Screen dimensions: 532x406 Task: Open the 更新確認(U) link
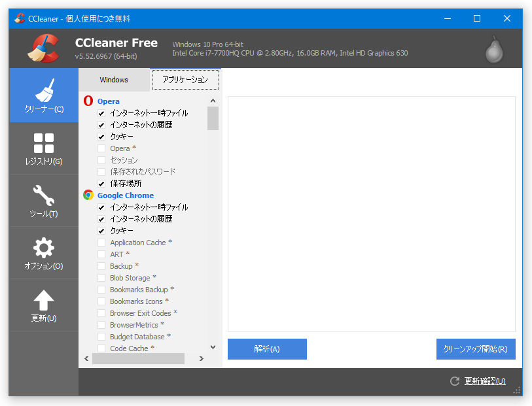click(485, 381)
